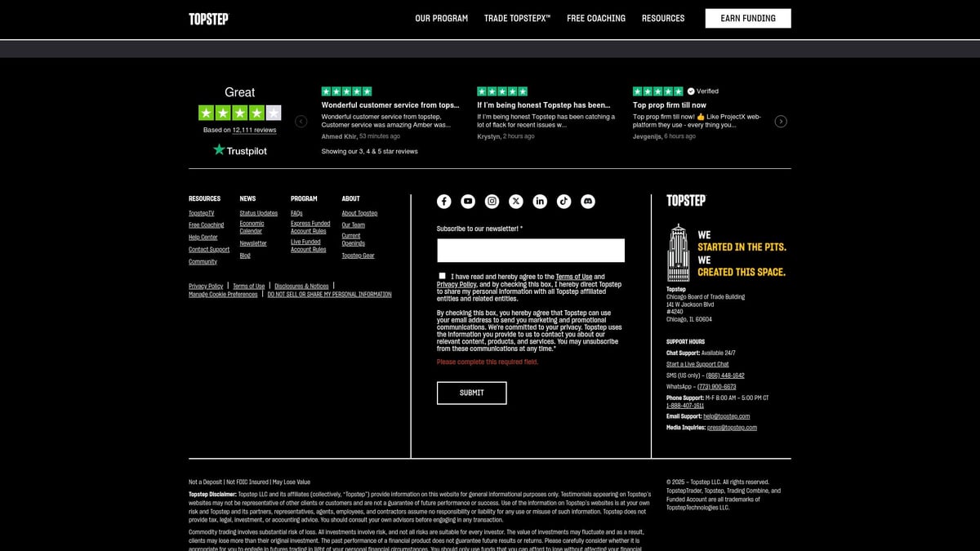Open the Resources navigation menu

(662, 19)
